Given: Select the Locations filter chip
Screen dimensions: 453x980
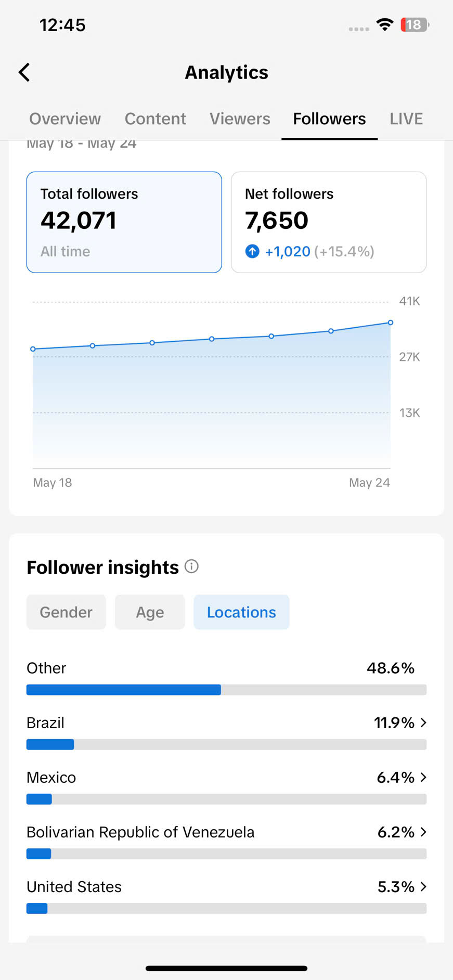Looking at the screenshot, I should 241,612.
